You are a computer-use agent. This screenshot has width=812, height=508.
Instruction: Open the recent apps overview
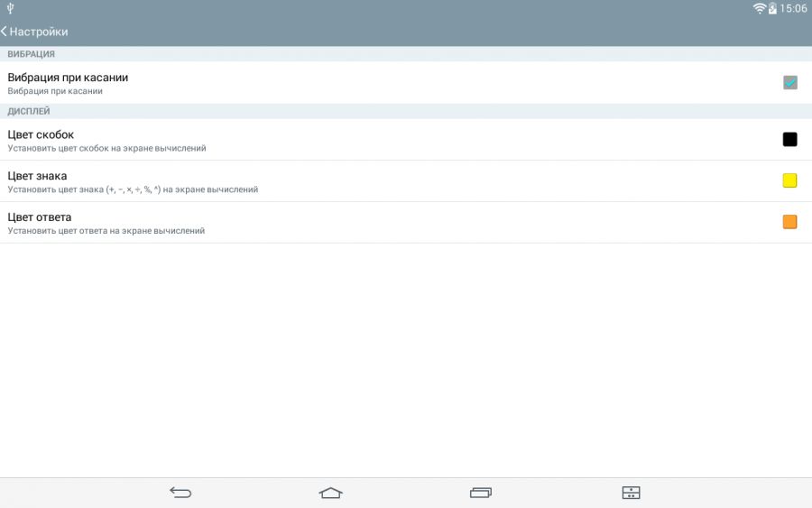481,493
